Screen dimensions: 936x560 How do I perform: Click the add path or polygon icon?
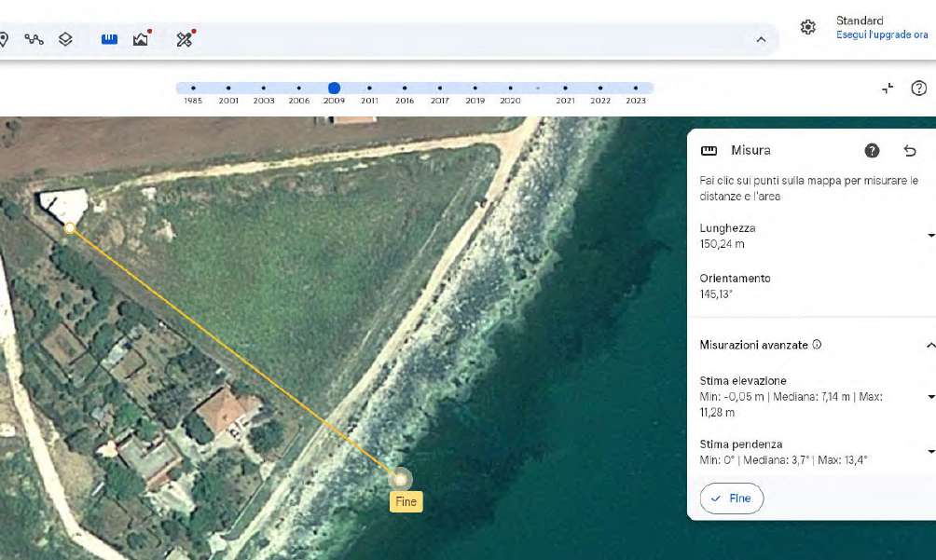click(34, 39)
